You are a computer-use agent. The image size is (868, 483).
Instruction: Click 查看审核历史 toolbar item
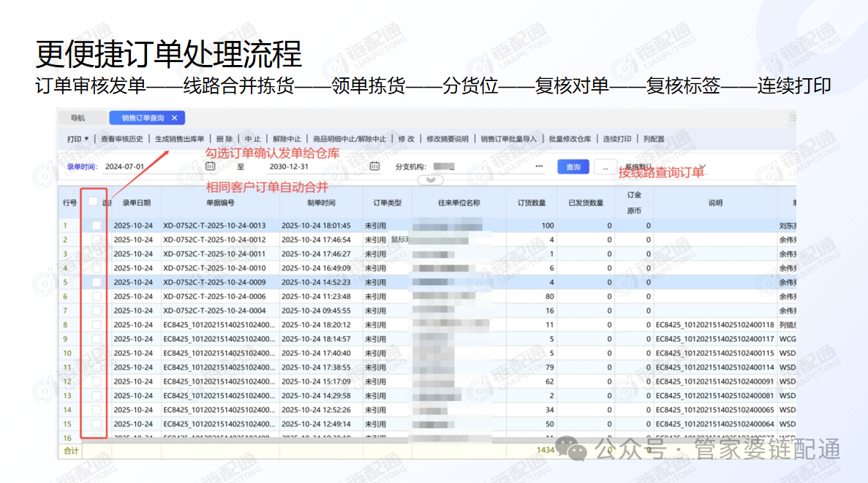tap(121, 139)
